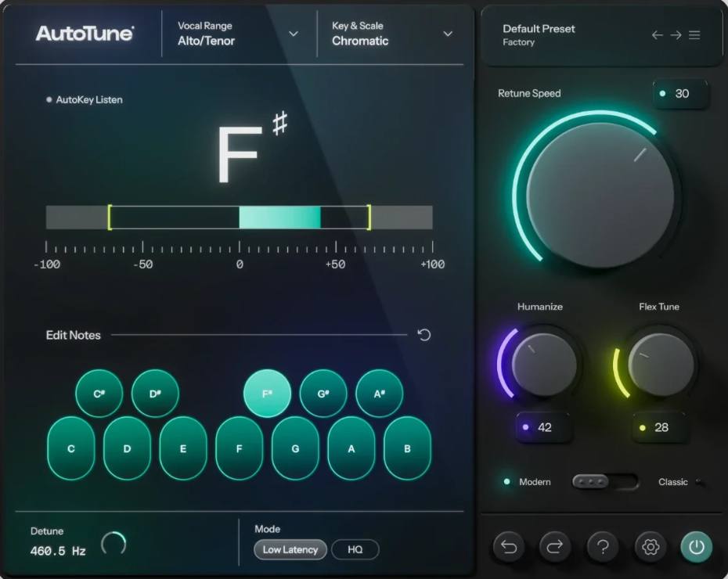The width and height of the screenshot is (728, 579).
Task: Toggle the E note
Action: click(x=183, y=448)
